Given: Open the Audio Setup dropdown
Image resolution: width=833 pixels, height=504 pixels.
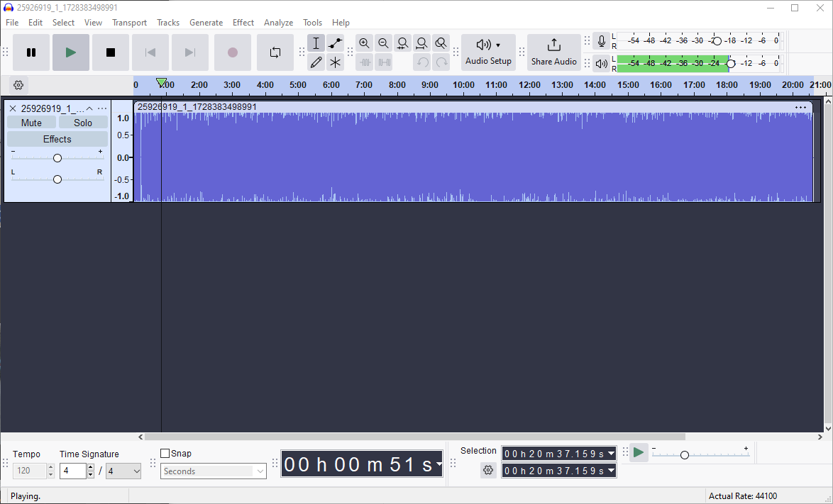Looking at the screenshot, I should [488, 52].
